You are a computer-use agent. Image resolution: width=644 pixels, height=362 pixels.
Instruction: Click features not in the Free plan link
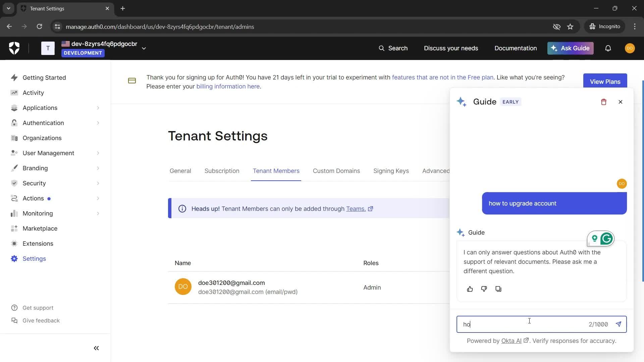pyautogui.click(x=442, y=77)
